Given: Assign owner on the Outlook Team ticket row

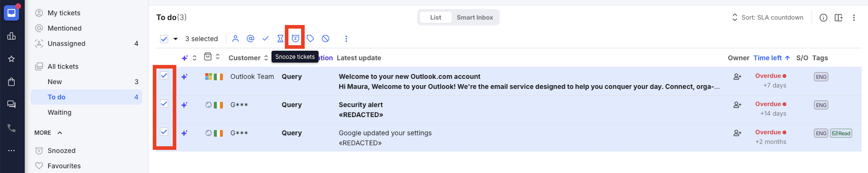Looking at the screenshot, I should (737, 77).
